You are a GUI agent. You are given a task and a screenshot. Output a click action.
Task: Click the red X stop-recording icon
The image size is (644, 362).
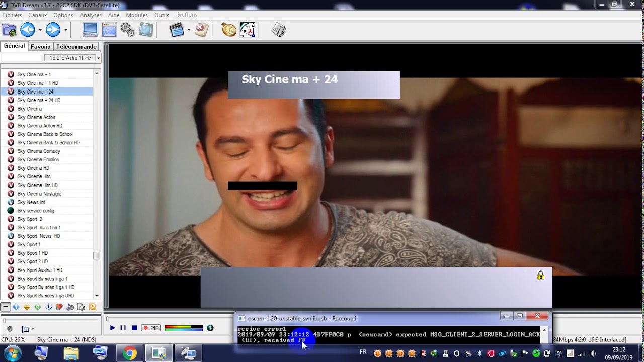(201, 30)
